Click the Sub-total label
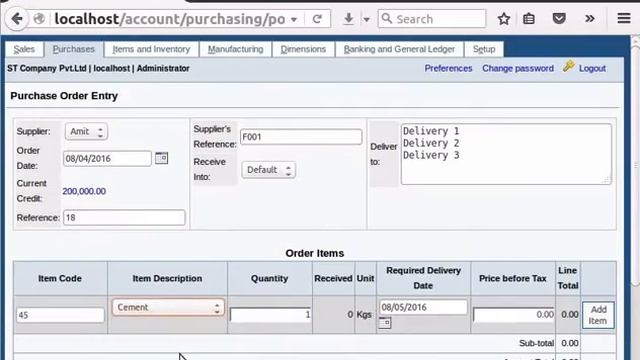The width and height of the screenshot is (640, 360). [536, 343]
